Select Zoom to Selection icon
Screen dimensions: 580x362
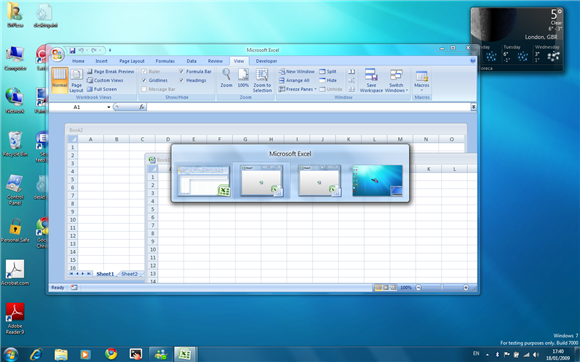coord(262,74)
